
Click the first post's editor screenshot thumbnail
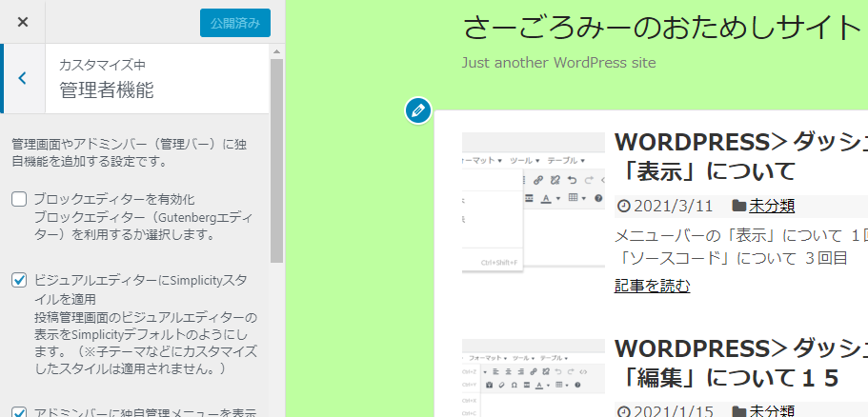pos(533,203)
